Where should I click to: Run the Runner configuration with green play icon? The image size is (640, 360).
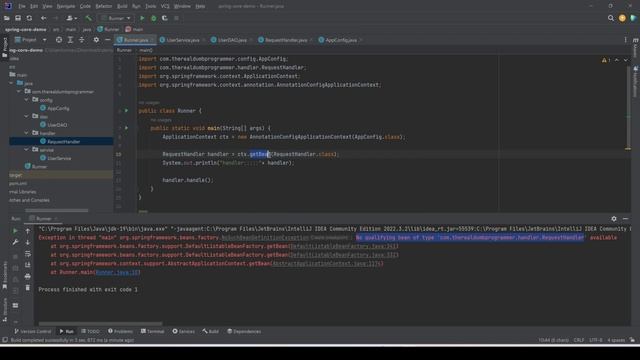point(142,18)
